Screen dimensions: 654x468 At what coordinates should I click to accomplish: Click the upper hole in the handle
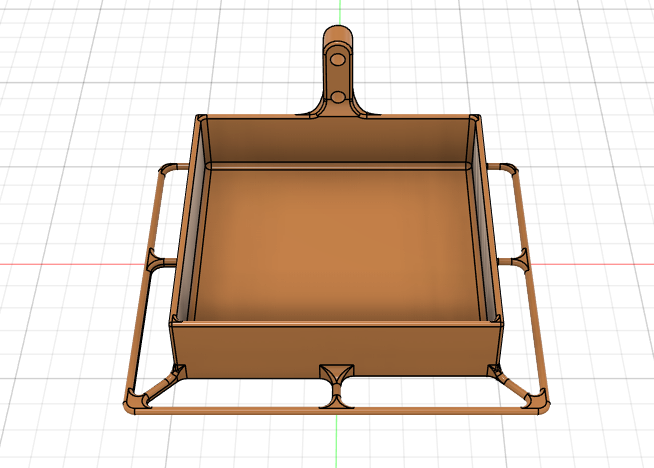pyautogui.click(x=337, y=60)
